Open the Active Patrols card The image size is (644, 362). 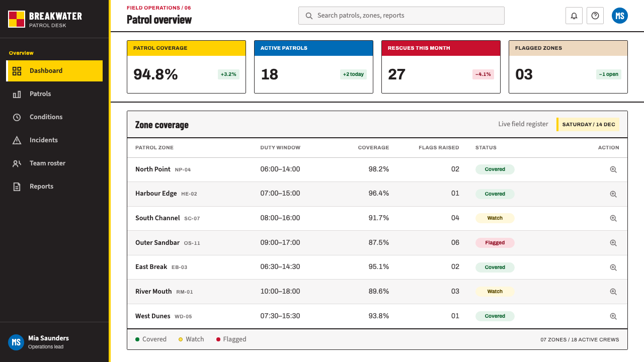pos(313,67)
